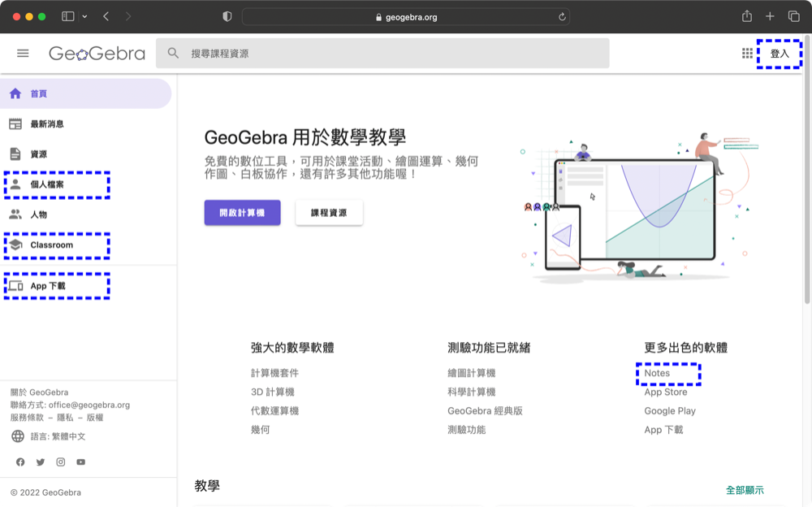Click the 課程資源 button
The height and width of the screenshot is (507, 812).
(329, 213)
